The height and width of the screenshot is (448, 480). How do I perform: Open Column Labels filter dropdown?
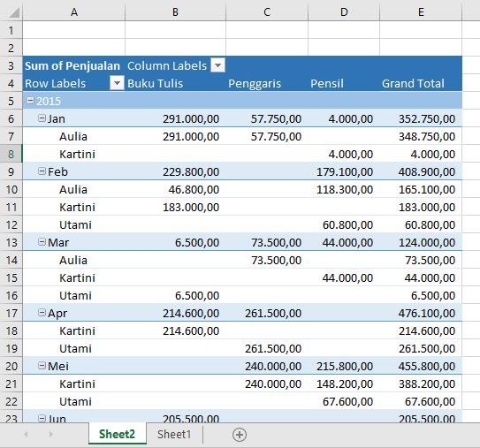(217, 65)
